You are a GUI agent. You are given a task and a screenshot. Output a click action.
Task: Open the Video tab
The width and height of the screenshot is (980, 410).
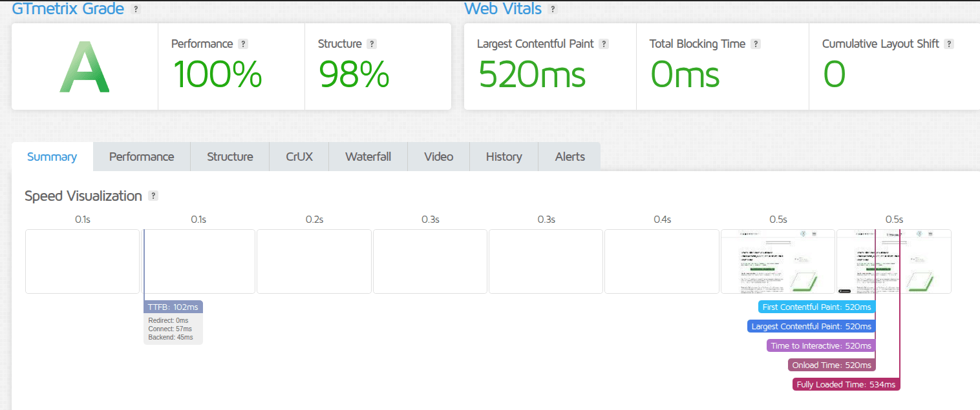438,156
